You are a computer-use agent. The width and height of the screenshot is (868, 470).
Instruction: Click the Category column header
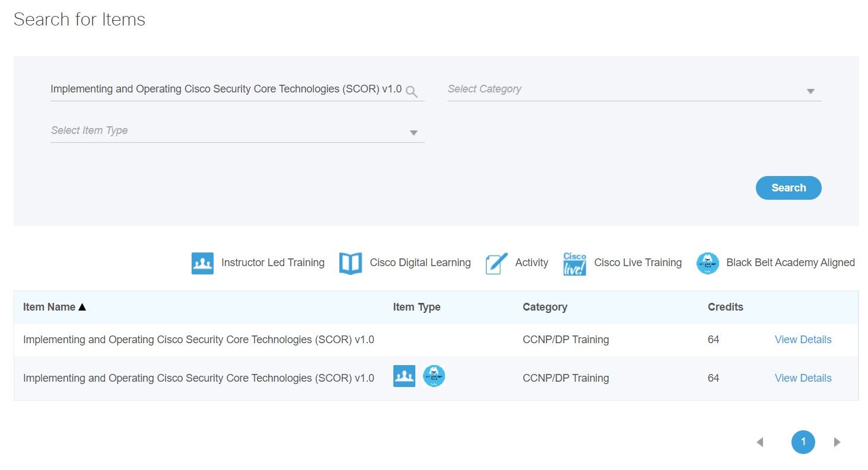coord(545,307)
